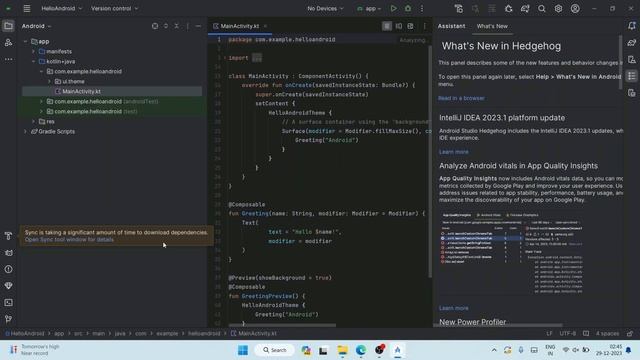Switch editor to Split view
This screenshot has width=640, height=360.
pyautogui.click(x=399, y=26)
